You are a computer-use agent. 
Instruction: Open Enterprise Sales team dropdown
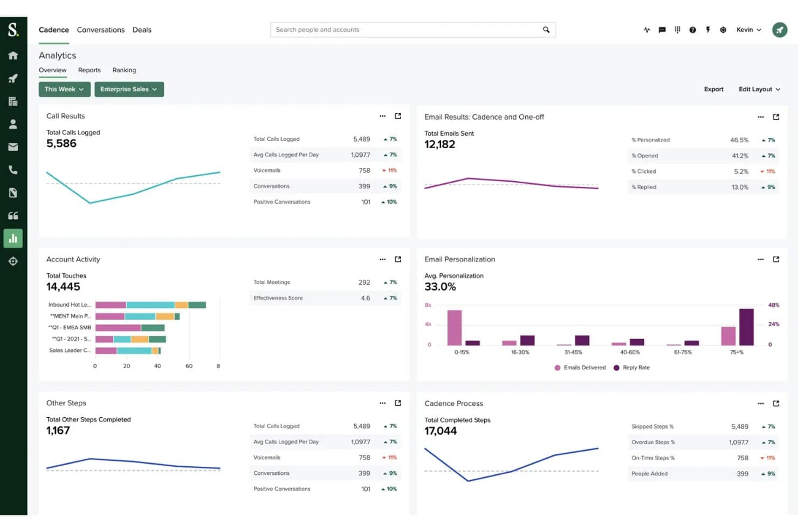129,89
